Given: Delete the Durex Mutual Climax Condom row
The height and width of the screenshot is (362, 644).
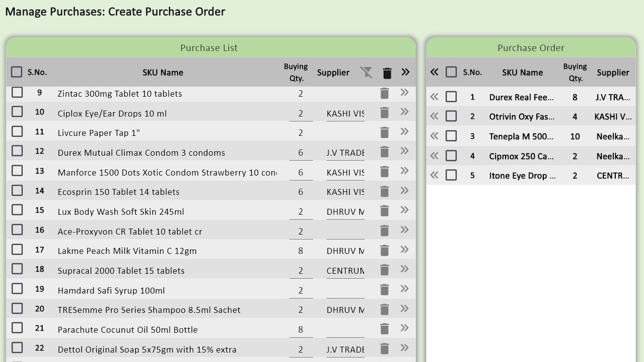Looking at the screenshot, I should click(385, 152).
